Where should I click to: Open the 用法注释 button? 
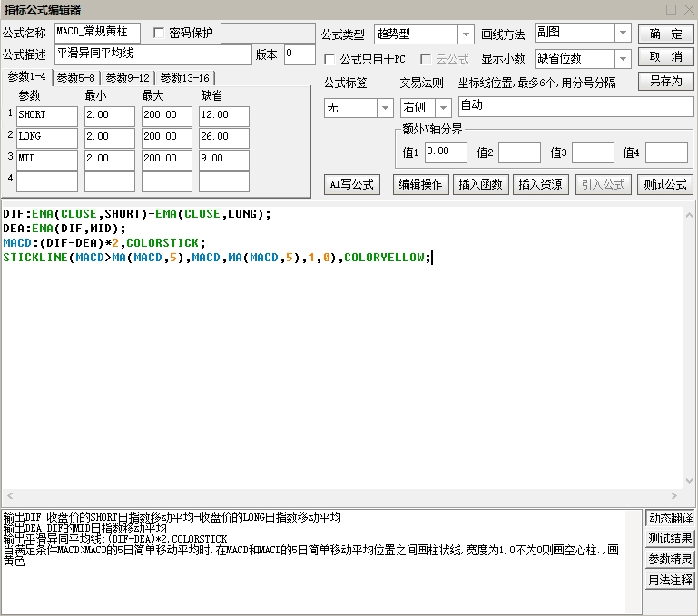671,580
